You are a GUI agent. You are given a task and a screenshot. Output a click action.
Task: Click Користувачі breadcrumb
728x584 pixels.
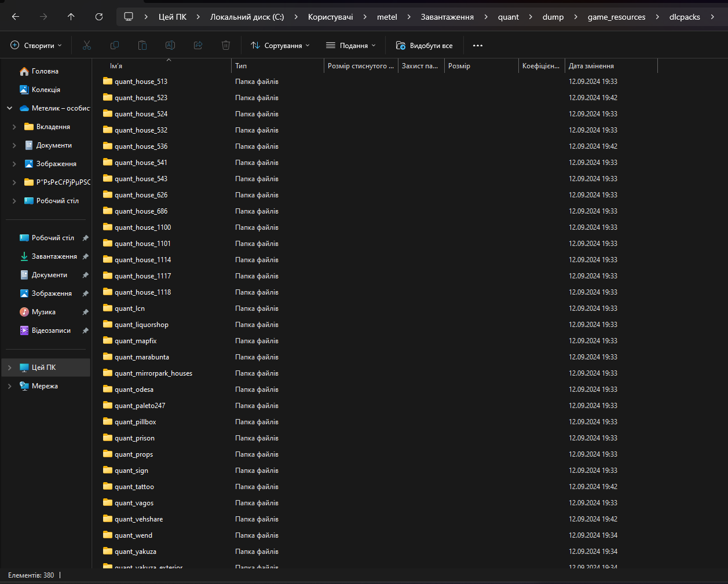click(x=331, y=17)
